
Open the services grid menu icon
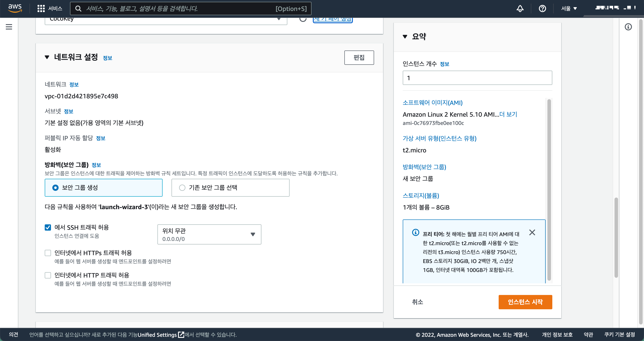coord(41,8)
